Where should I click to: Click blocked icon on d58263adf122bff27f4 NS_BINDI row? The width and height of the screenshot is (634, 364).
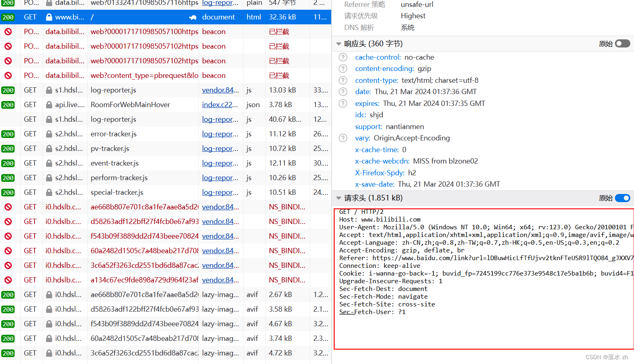coord(8,222)
